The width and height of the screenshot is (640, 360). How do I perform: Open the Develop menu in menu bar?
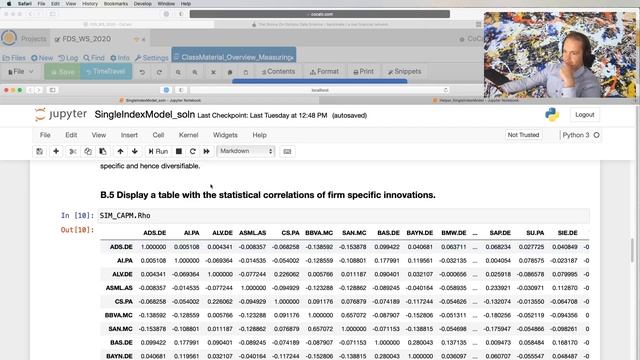pos(142,4)
